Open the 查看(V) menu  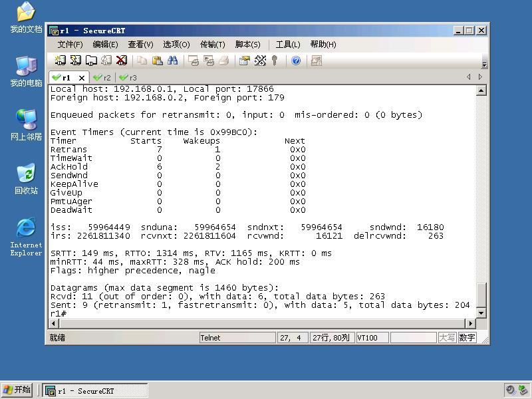(140, 45)
